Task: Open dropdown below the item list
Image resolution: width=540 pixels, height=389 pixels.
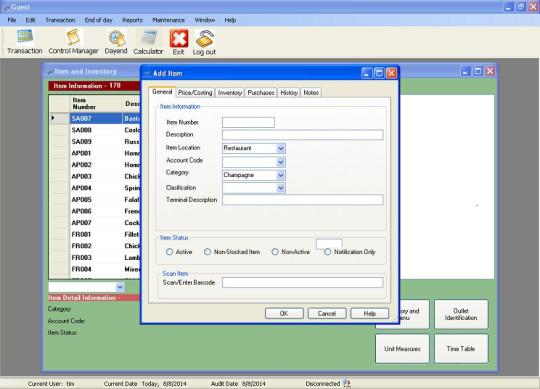Action: pyautogui.click(x=120, y=287)
